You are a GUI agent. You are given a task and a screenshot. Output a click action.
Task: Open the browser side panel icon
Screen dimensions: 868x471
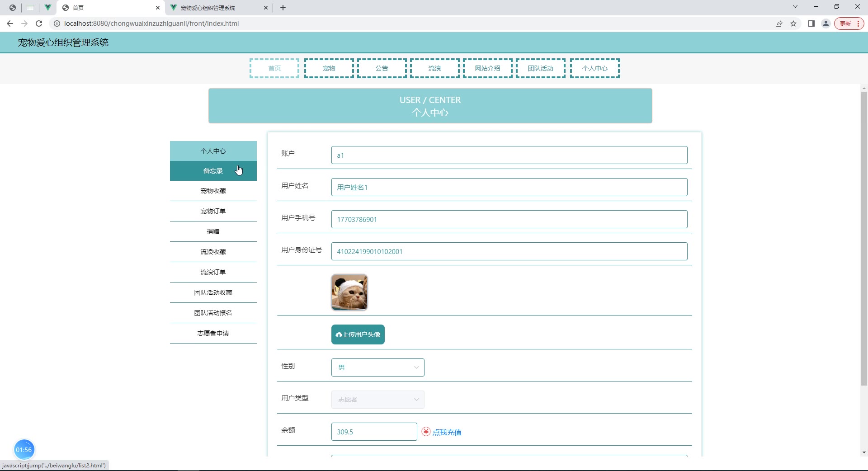point(811,24)
